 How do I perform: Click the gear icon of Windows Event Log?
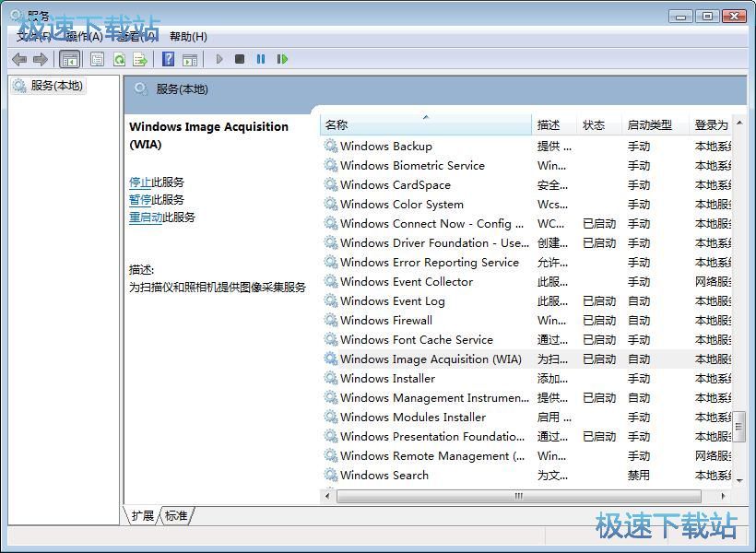point(331,300)
